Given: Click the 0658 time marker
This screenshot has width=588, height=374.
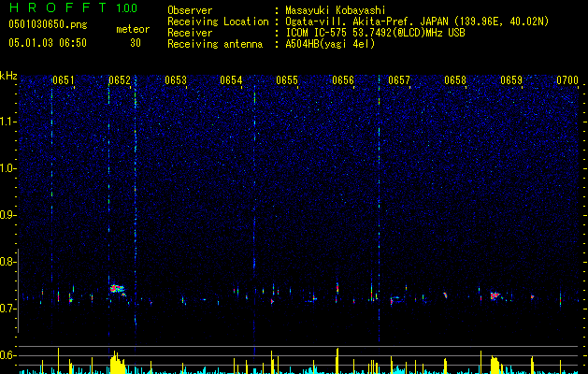Looking at the screenshot, I should 455,80.
